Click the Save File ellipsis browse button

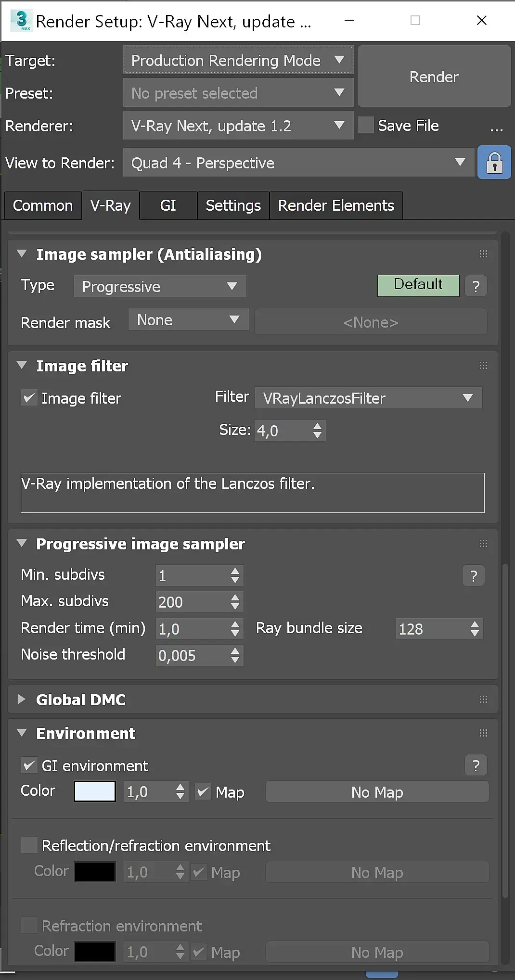(496, 127)
